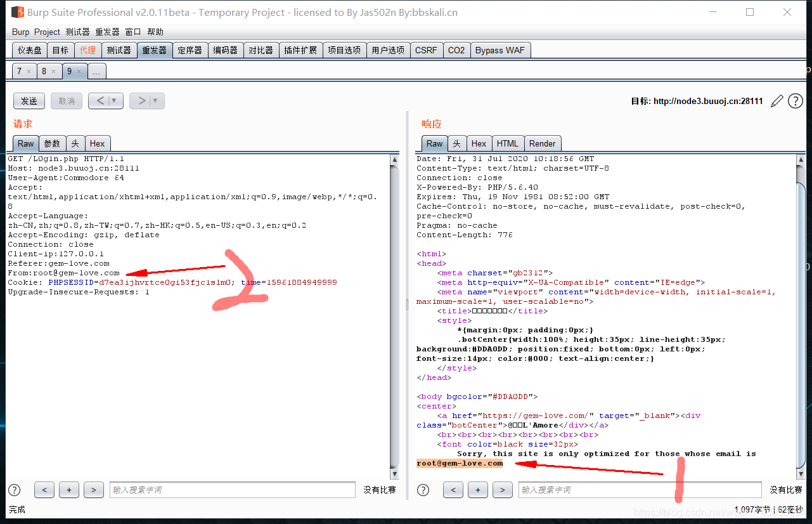812x524 pixels.
Task: Click request search next match button
Action: [x=94, y=490]
